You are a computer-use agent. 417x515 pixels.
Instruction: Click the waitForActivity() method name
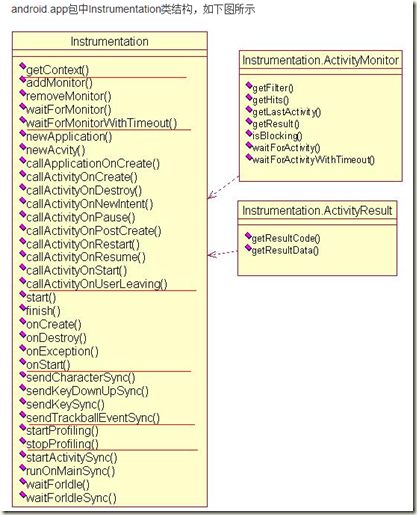[286, 148]
